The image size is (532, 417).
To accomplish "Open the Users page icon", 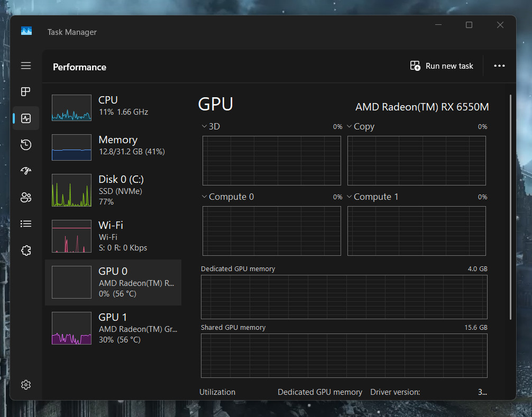I will pyautogui.click(x=26, y=197).
